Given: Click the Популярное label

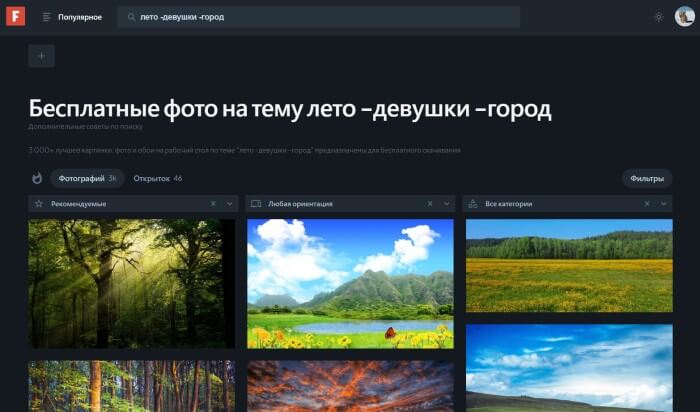Looking at the screenshot, I should (80, 17).
